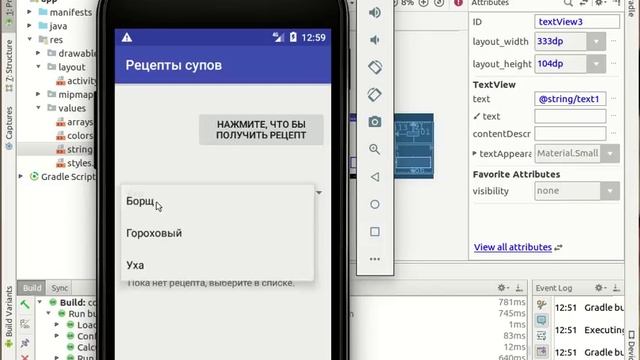Tap the battery icon in phone status bar
The image size is (640, 360).
pos(293,37)
